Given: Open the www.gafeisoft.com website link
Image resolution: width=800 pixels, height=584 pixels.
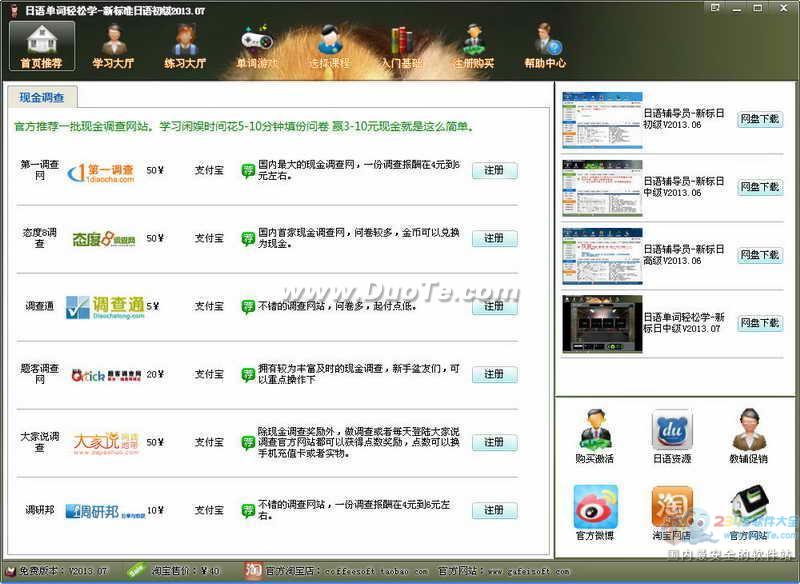Looking at the screenshot, I should (528, 571).
